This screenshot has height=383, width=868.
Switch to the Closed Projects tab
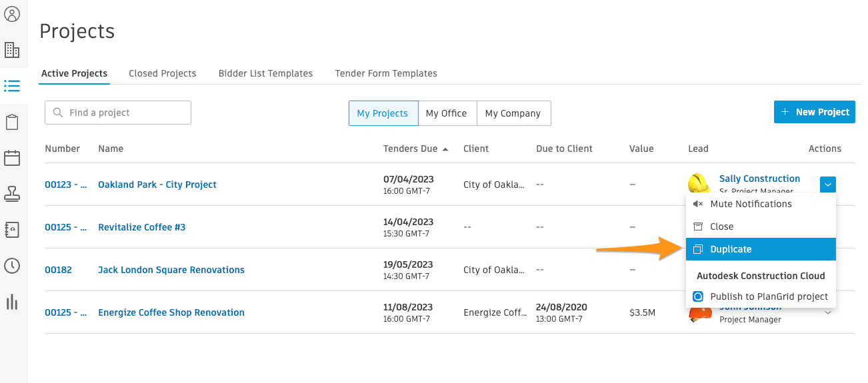pos(163,73)
